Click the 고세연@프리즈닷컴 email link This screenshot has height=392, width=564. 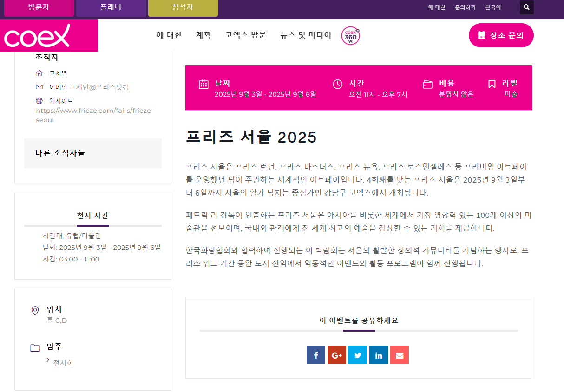[x=99, y=87]
